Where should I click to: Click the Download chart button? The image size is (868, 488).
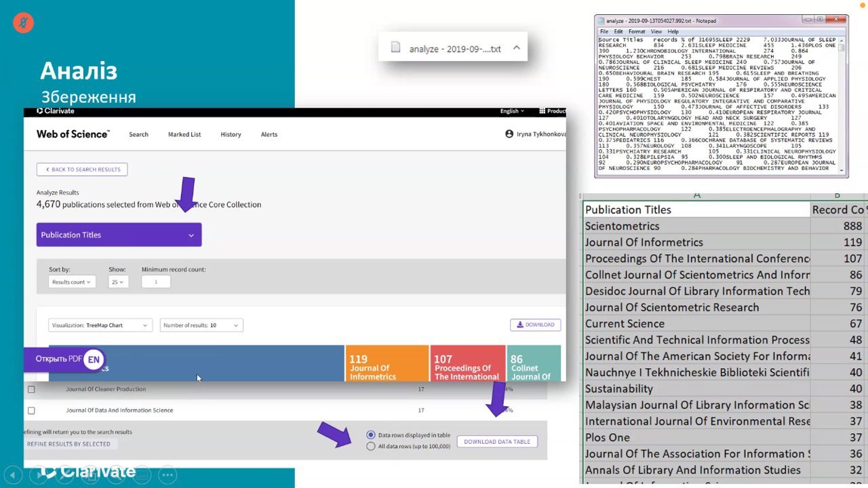535,325
